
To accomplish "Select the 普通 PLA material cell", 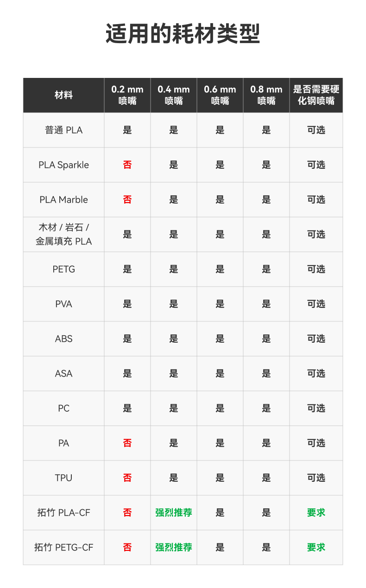I will [63, 130].
